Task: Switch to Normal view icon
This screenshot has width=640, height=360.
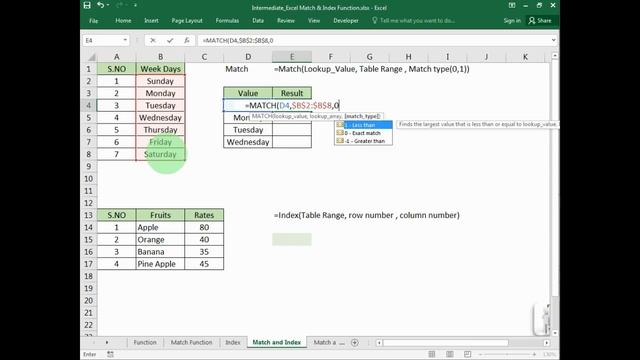Action: [x=432, y=354]
